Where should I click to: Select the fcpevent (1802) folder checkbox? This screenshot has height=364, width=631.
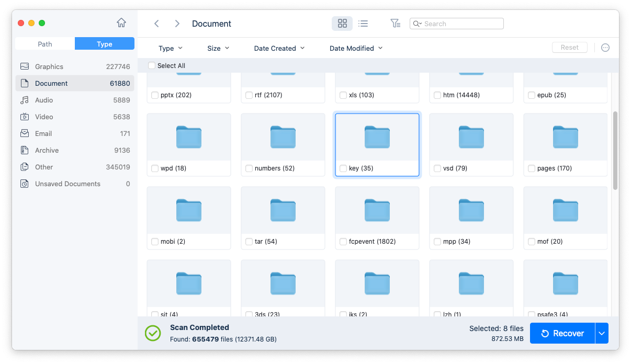[x=343, y=242]
